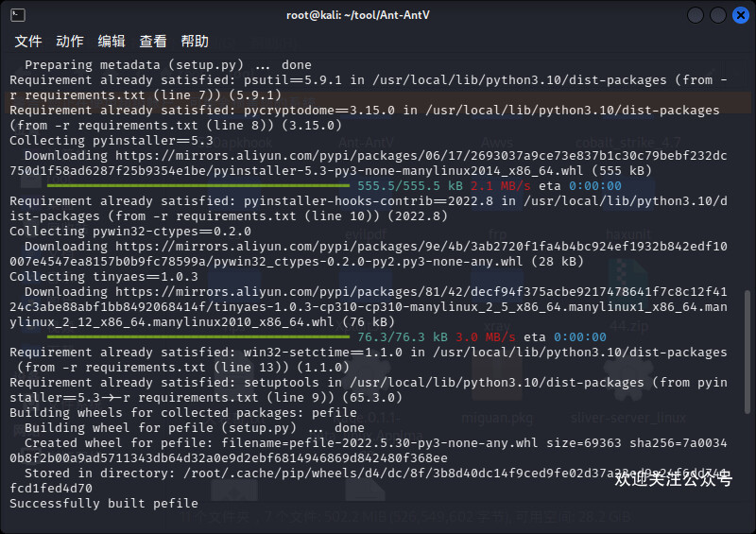
Task: Click the psutil==5.9.1 requirement line
Action: [369, 87]
